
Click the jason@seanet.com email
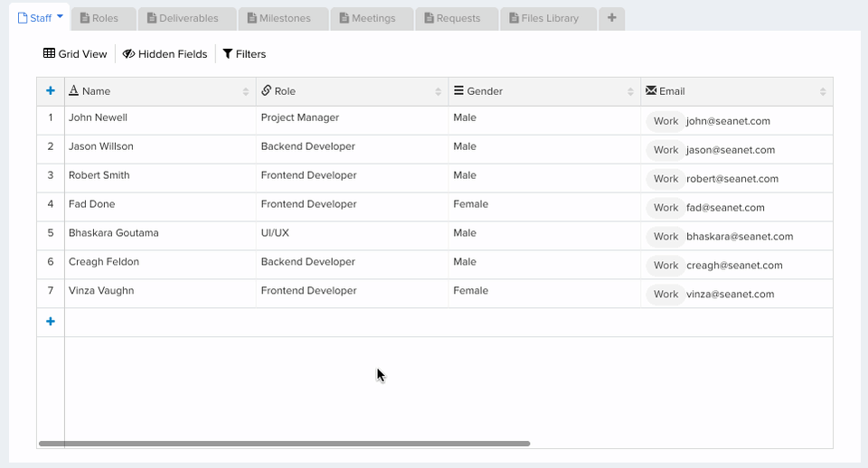pyautogui.click(x=731, y=150)
